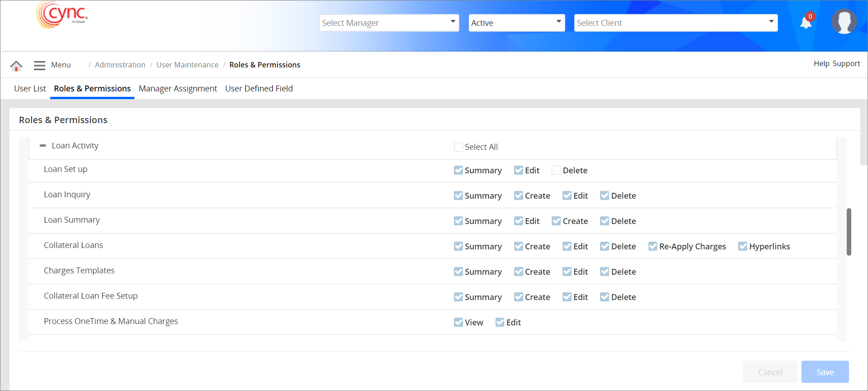Click the home icon in breadcrumb bar
Screen dimensions: 868x391
[16, 66]
